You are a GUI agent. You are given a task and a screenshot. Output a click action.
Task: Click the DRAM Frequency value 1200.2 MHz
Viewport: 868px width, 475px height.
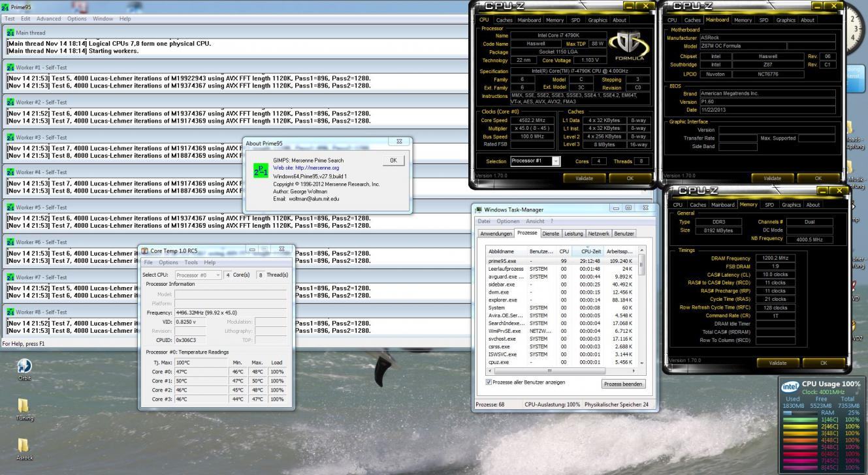(x=775, y=258)
